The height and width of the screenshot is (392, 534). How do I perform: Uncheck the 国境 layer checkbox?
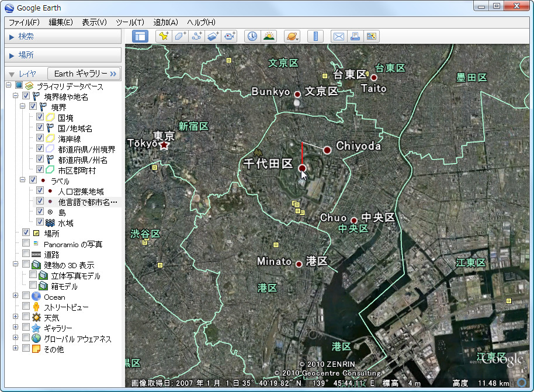[x=40, y=117]
